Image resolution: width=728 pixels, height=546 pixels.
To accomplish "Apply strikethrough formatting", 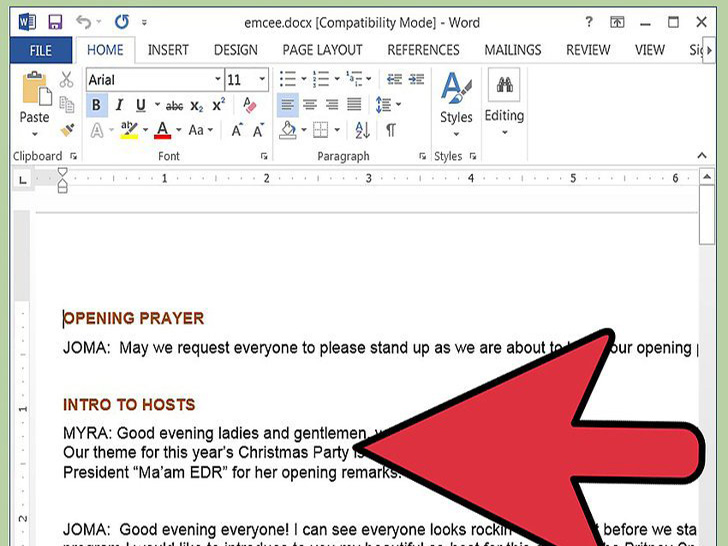I will [174, 106].
